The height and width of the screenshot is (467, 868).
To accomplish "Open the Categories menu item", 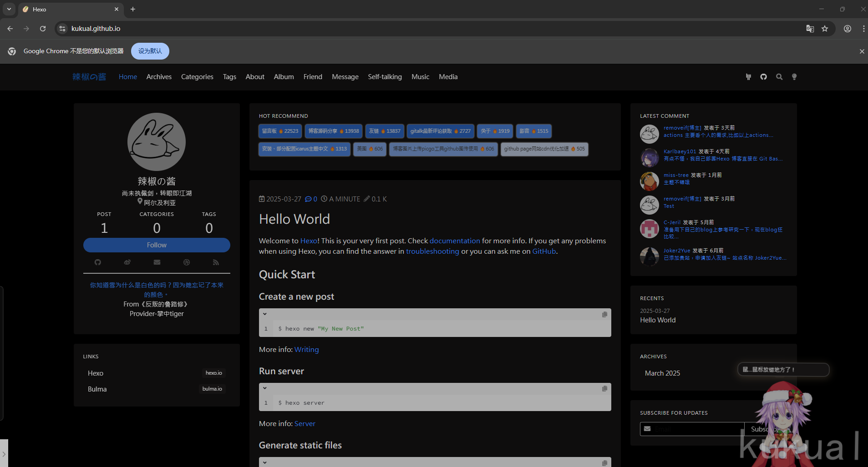I will click(197, 77).
